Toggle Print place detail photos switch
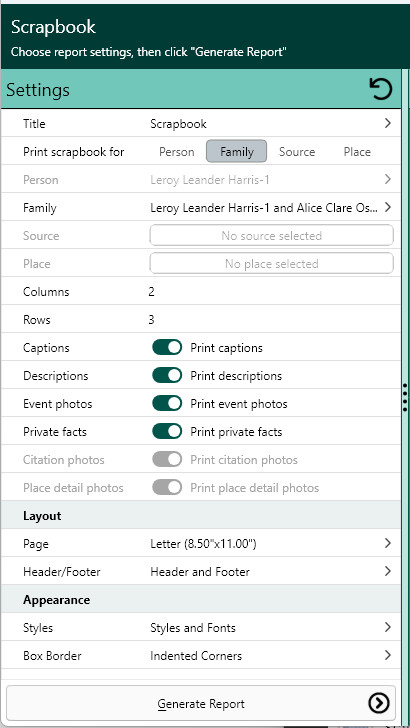The height and width of the screenshot is (728, 410). pos(167,488)
